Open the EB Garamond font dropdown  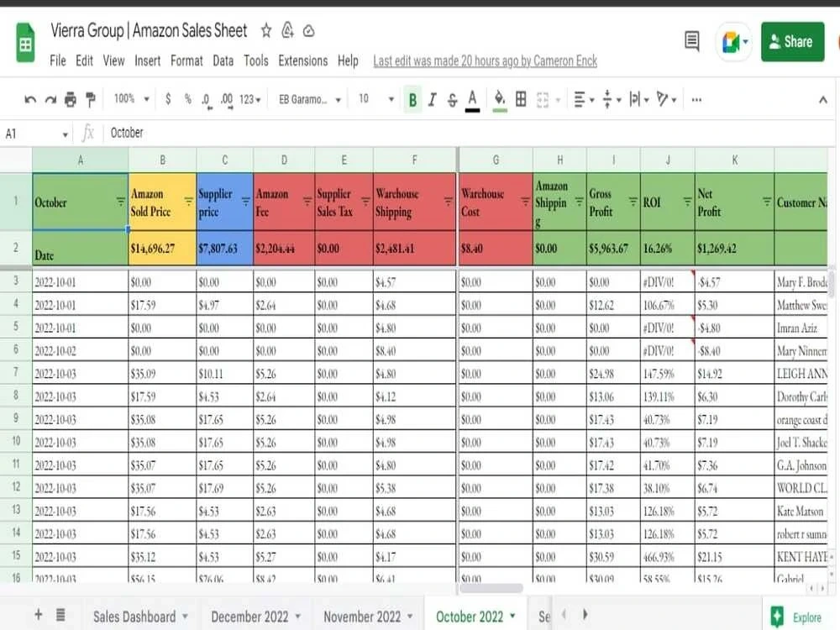pyautogui.click(x=310, y=100)
